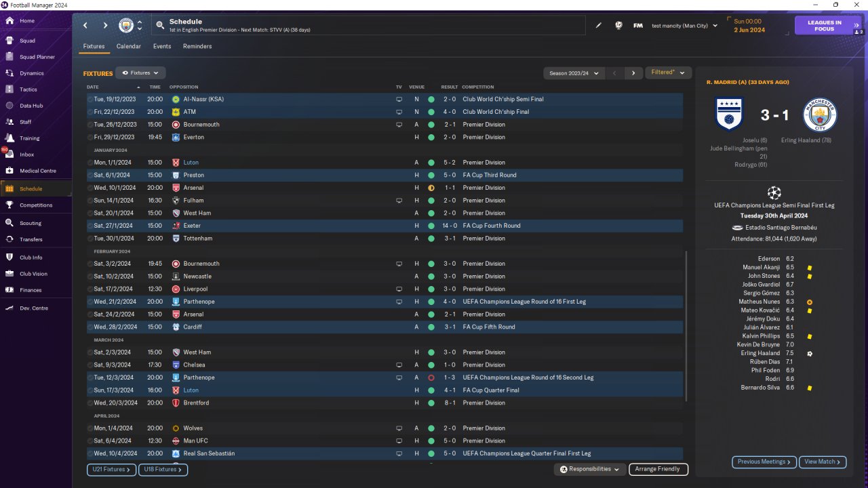Open Squad Planner in sidebar
868x488 pixels.
[x=35, y=57]
